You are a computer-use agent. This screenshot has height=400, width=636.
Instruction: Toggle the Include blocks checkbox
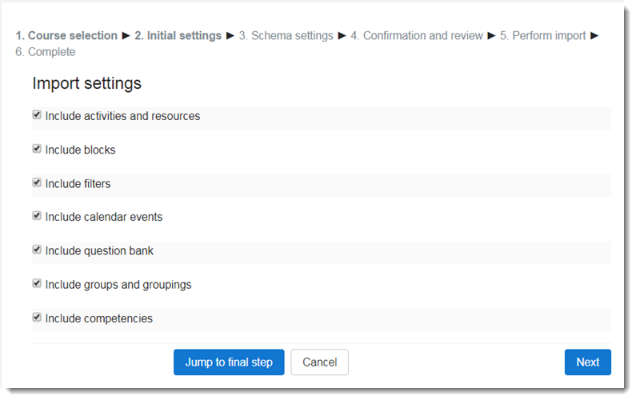click(37, 149)
